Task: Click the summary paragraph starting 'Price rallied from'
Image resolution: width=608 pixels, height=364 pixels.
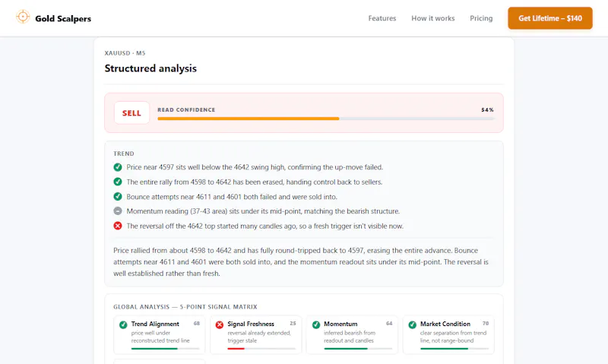Action: click(x=301, y=261)
